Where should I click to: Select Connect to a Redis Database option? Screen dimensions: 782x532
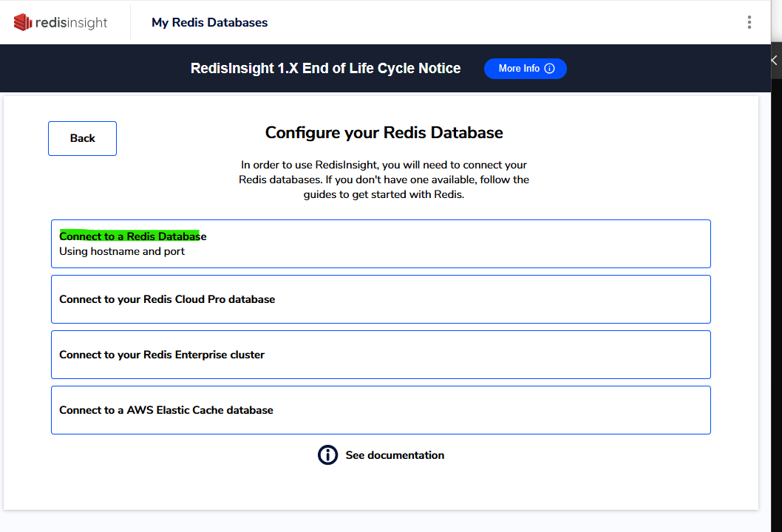click(381, 244)
